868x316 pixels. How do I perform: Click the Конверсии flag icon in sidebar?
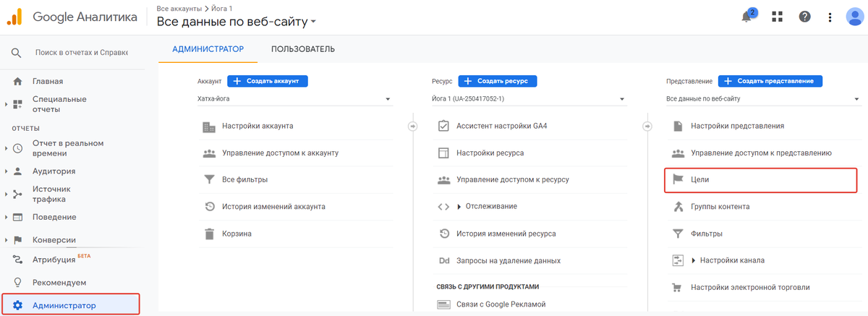(17, 240)
